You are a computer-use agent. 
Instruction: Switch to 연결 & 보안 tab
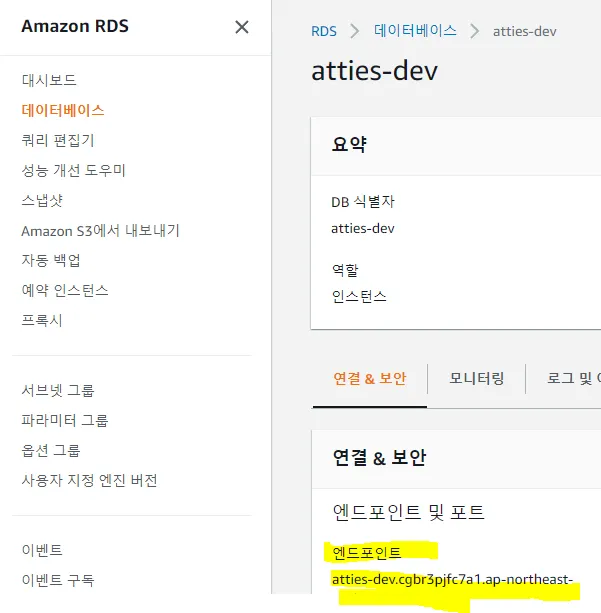point(370,379)
